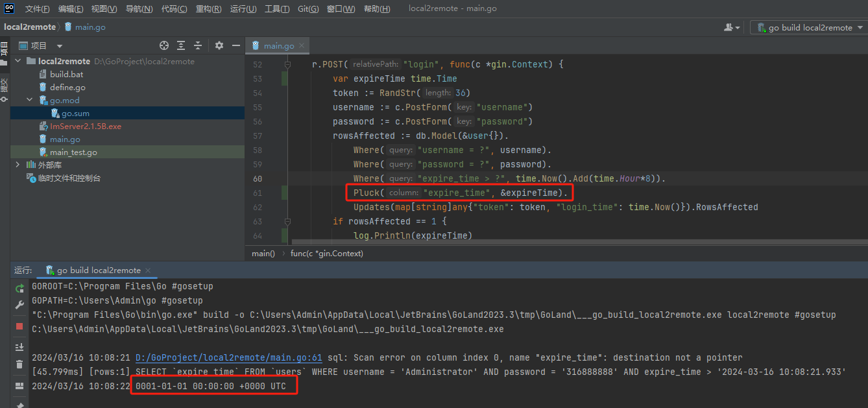Click the expand all icon in project panel
Image resolution: width=868 pixels, height=408 pixels.
tap(181, 45)
